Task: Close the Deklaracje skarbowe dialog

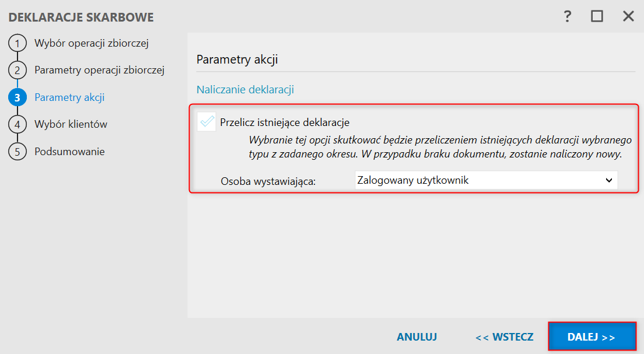Action: [x=628, y=16]
